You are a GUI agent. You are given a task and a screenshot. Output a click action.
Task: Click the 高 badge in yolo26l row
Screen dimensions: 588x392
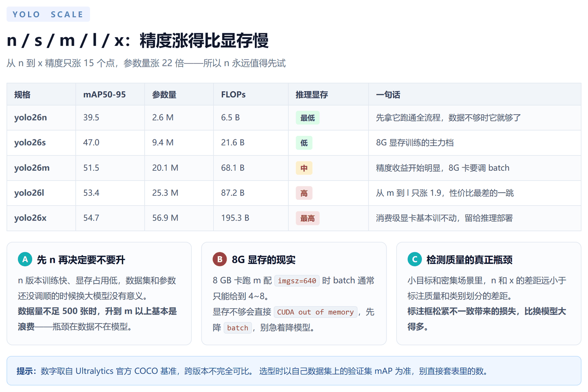[x=304, y=193]
